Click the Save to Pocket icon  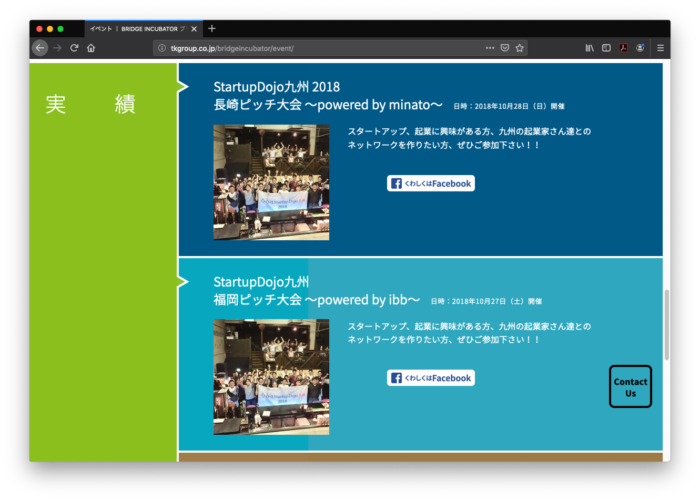(505, 48)
